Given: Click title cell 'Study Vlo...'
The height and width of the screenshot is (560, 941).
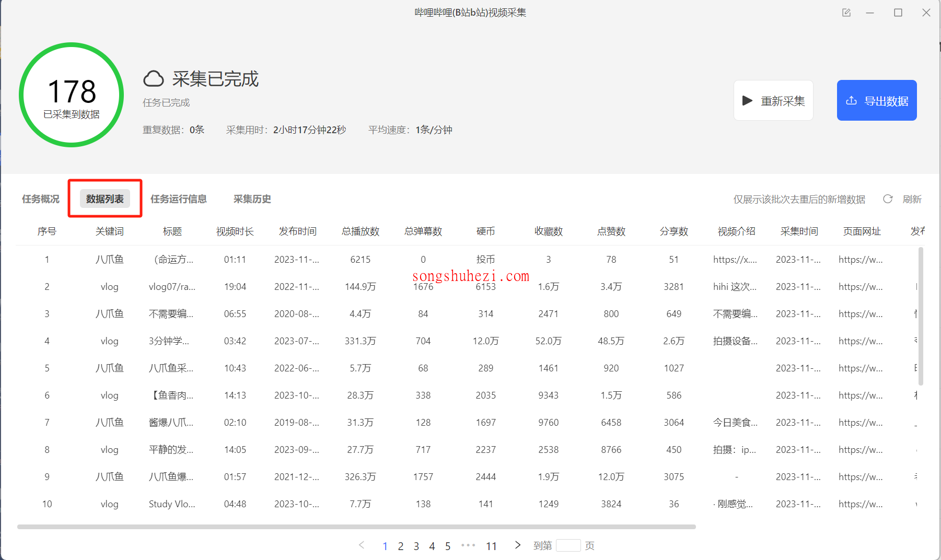Looking at the screenshot, I should pos(172,504).
